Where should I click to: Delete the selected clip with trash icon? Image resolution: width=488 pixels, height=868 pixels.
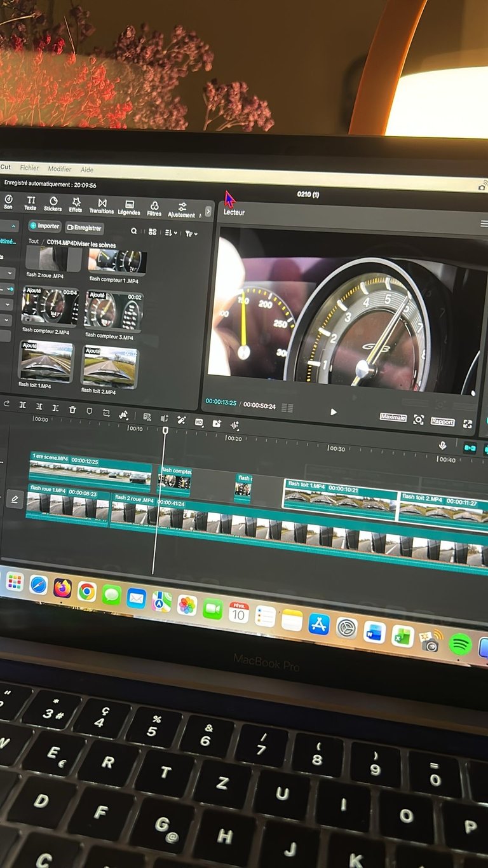click(72, 410)
